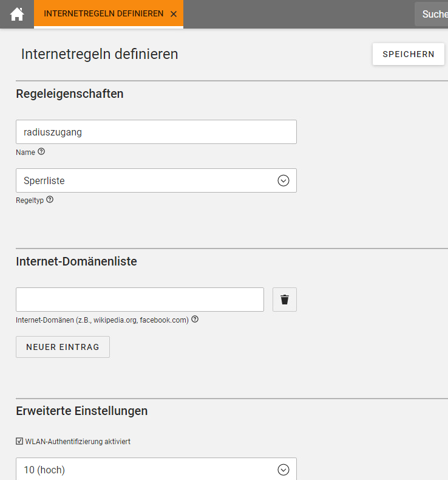
Task: Click the chevron circle in the Sperrliste box
Action: pyautogui.click(x=283, y=180)
